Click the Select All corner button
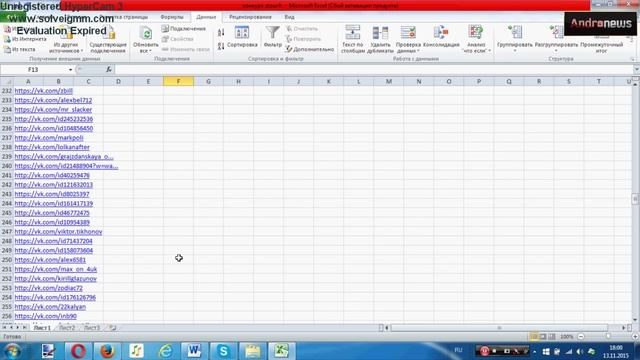Image resolution: width=640 pixels, height=360 pixels. pos(7,81)
